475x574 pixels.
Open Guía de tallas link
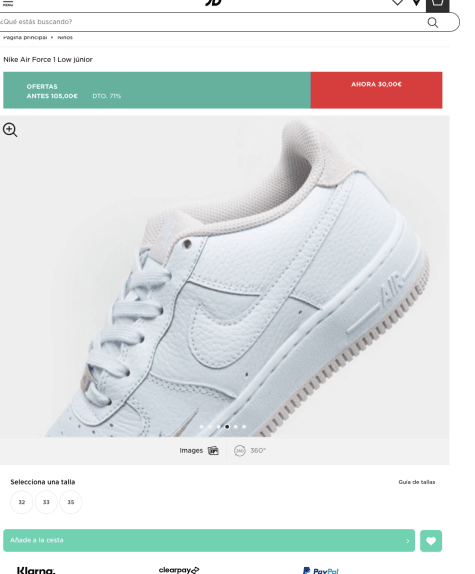pyautogui.click(x=417, y=482)
